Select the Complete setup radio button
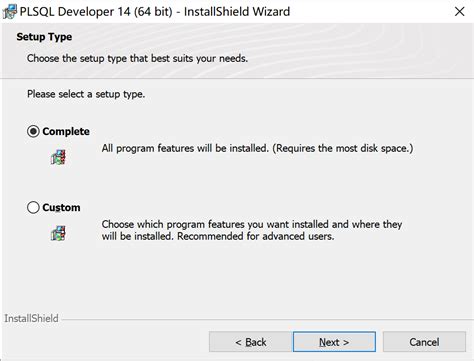Viewport: 474px width, 361px height. click(33, 131)
